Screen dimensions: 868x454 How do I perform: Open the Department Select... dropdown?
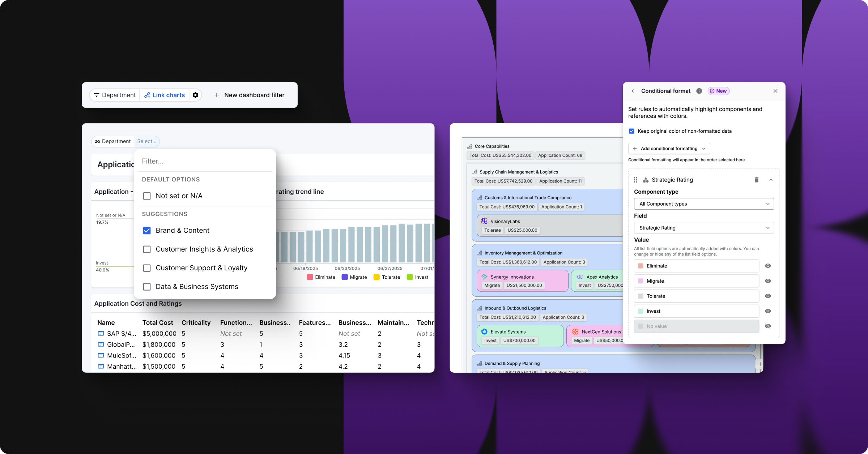click(147, 141)
